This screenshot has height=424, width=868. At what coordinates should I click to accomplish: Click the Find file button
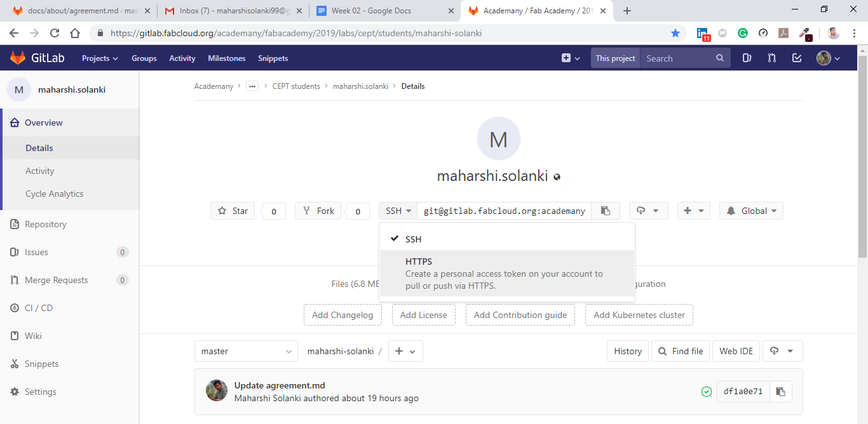click(x=681, y=351)
